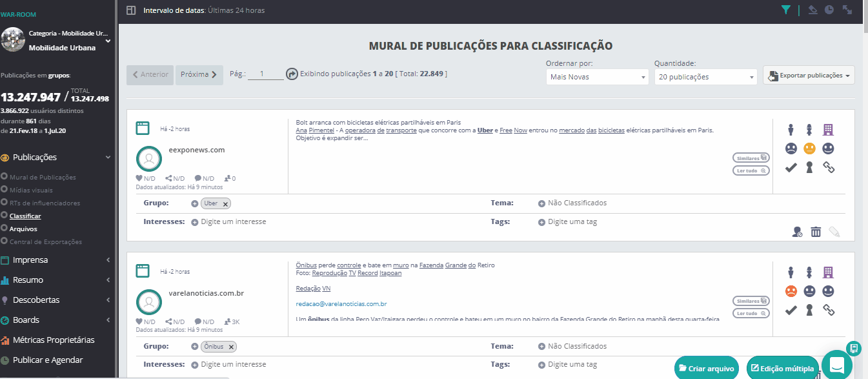Open the Quantidade 20 publicações dropdown

click(705, 77)
